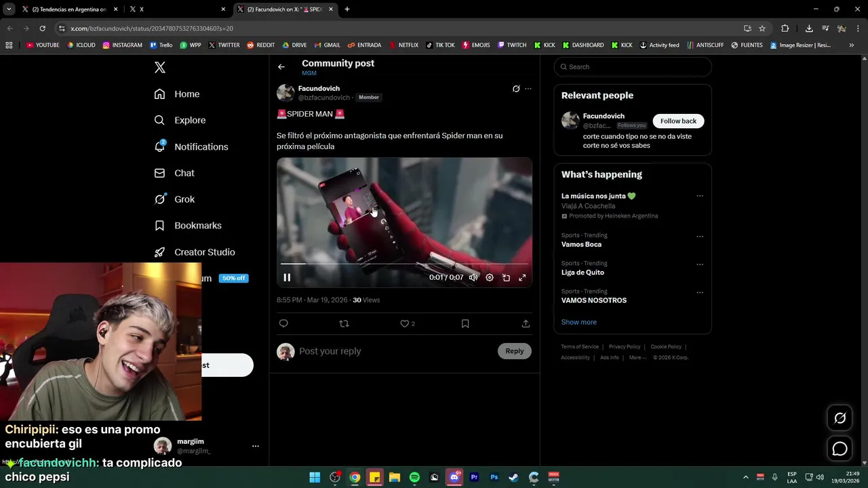This screenshot has width=868, height=488.
Task: Switch to the second X browser tab
Action: (178, 9)
